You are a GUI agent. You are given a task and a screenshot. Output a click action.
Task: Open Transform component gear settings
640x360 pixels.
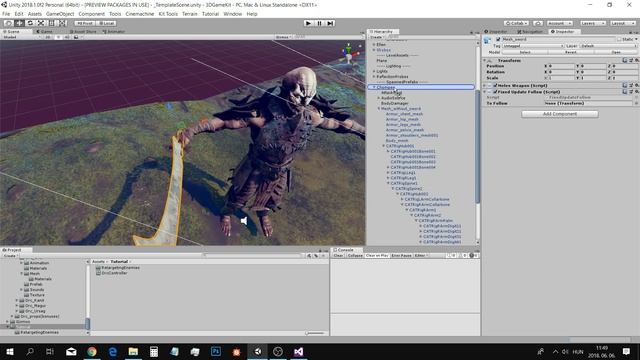click(636, 60)
